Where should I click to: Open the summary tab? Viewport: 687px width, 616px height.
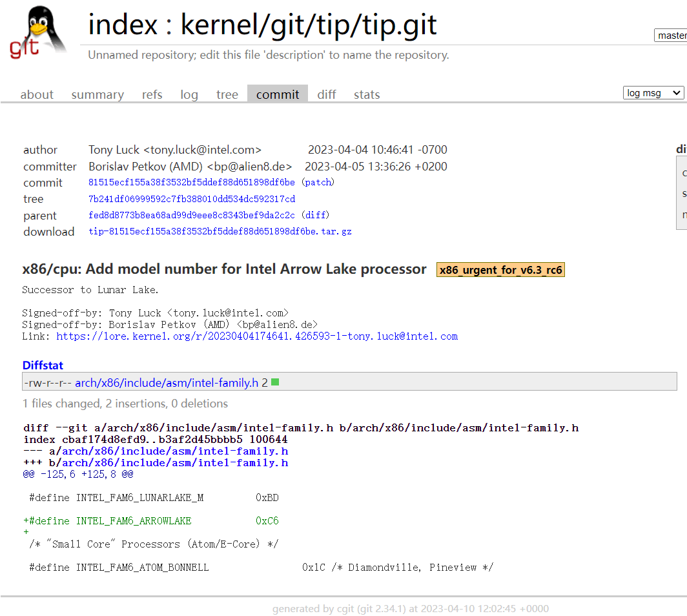97,94
